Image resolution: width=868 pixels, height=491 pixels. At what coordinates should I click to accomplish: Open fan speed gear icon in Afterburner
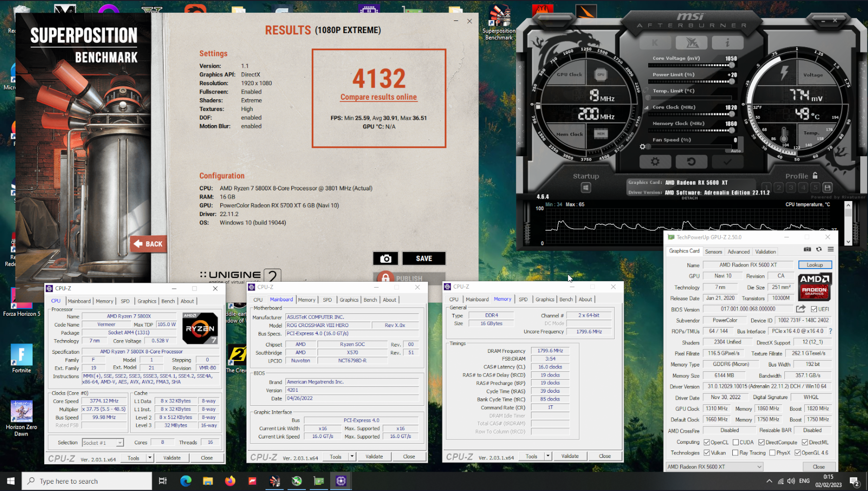(x=642, y=146)
